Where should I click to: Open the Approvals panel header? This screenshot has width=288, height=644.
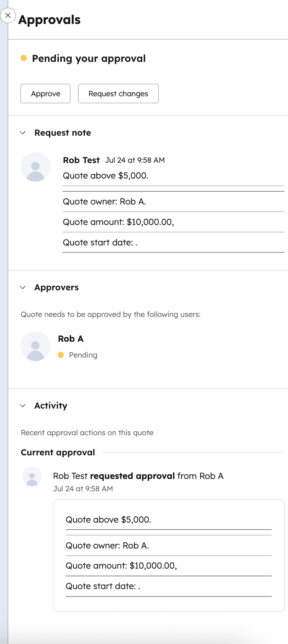click(x=49, y=20)
